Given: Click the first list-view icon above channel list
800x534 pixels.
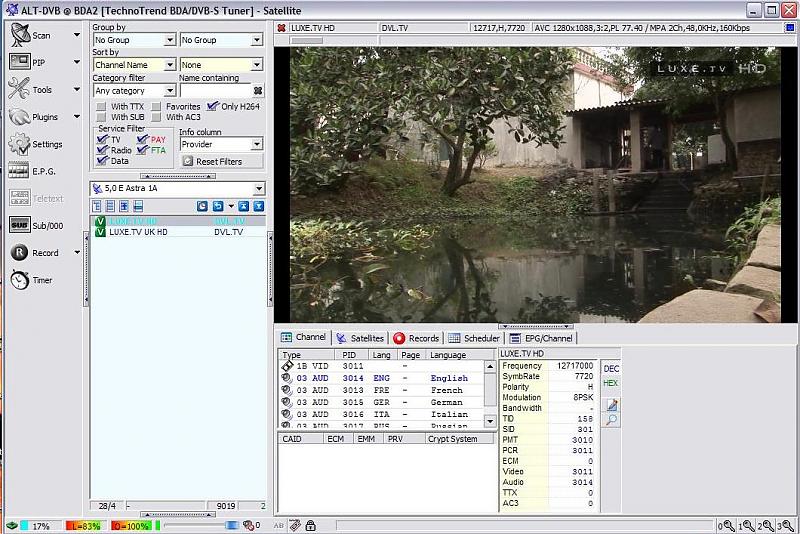Looking at the screenshot, I should [x=97, y=206].
